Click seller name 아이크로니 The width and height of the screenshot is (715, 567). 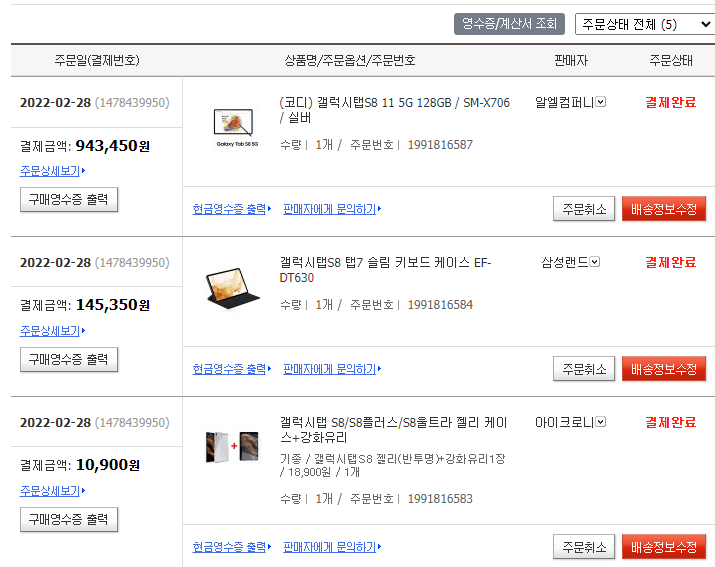point(565,422)
